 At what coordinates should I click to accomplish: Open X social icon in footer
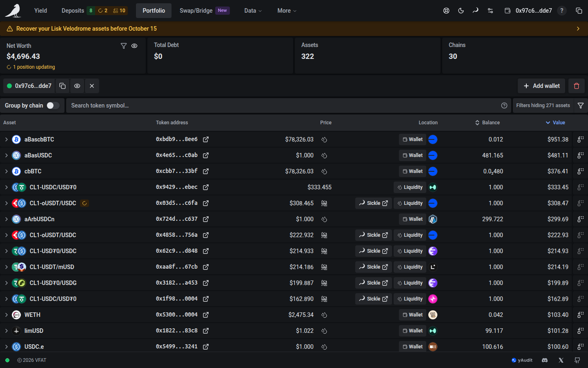pos(561,360)
